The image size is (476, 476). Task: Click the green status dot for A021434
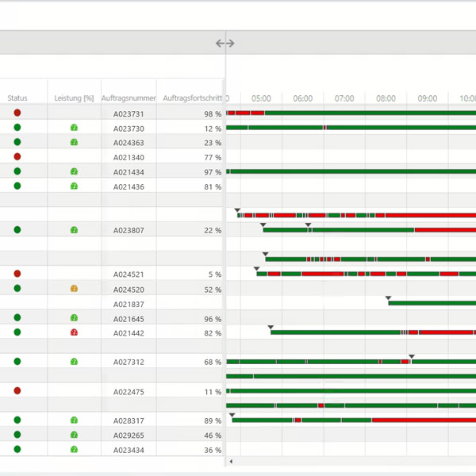[x=17, y=171]
